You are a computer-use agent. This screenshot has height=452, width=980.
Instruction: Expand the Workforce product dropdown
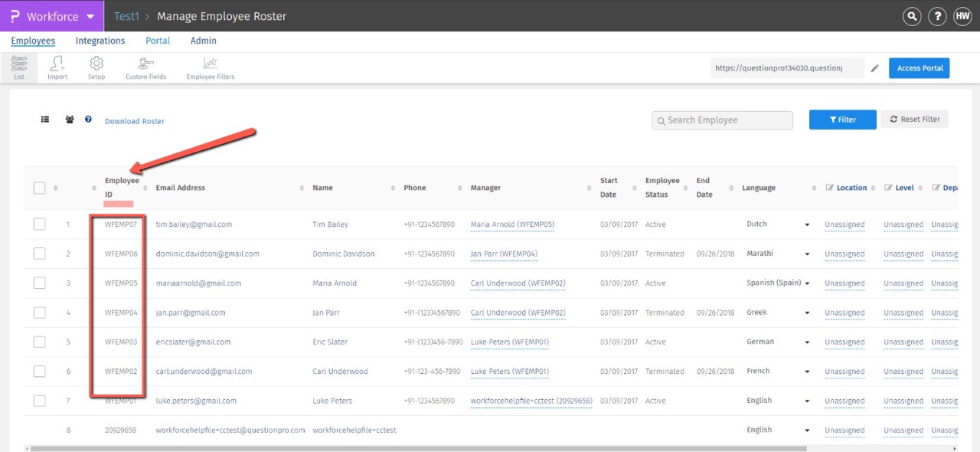tap(90, 16)
